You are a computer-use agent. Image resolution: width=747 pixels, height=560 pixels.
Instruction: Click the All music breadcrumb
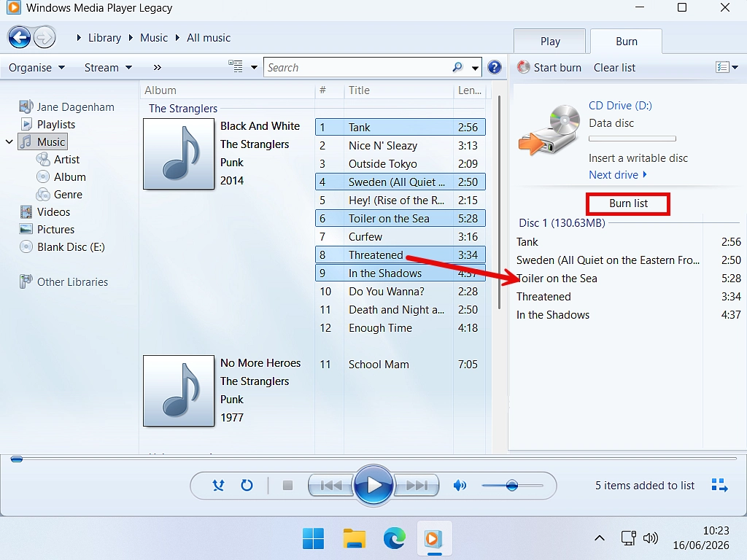[208, 38]
